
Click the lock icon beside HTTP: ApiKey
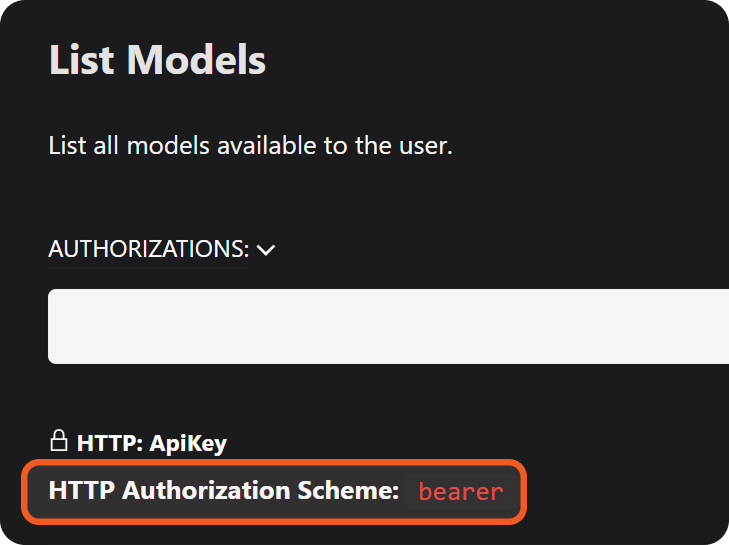point(58,442)
